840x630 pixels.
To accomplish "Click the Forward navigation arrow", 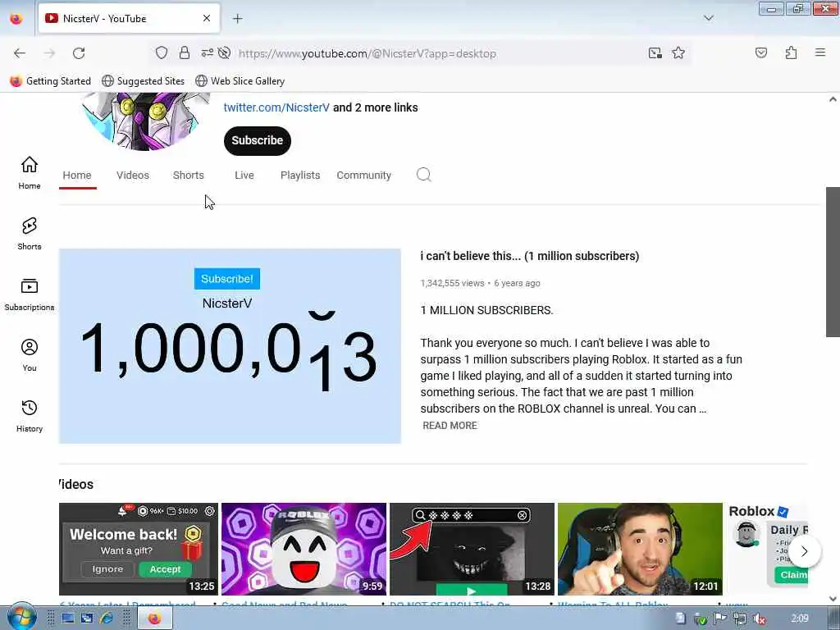I will pos(49,53).
